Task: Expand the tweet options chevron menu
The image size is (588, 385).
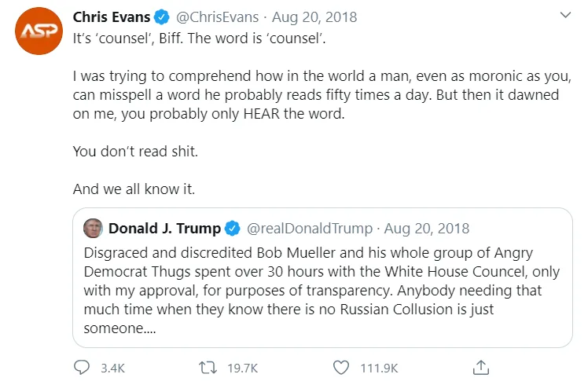Action: (x=564, y=16)
